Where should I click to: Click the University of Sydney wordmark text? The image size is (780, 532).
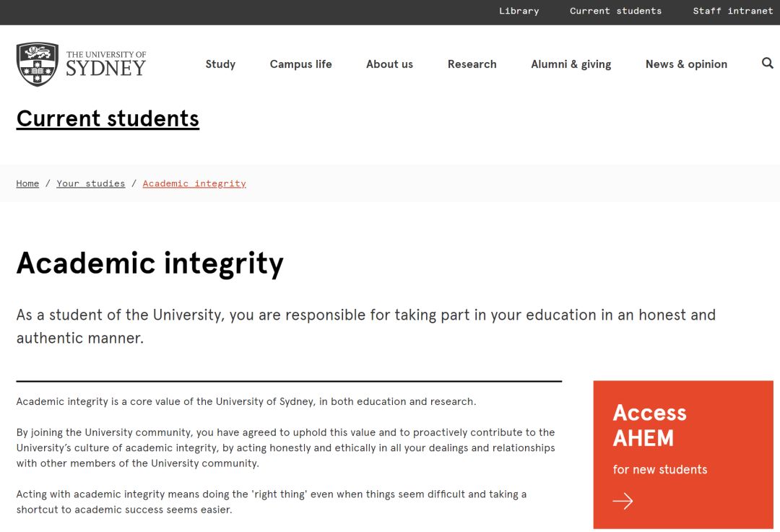(105, 64)
